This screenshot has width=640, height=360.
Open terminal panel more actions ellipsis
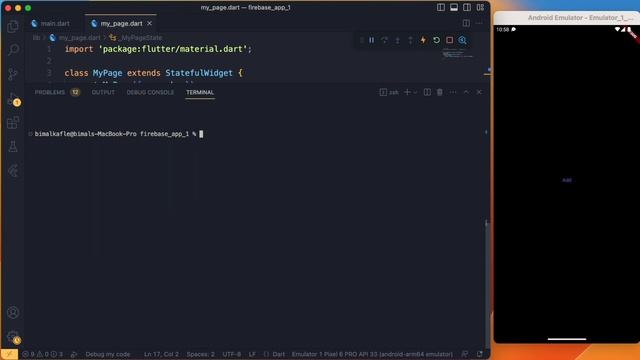(x=453, y=92)
